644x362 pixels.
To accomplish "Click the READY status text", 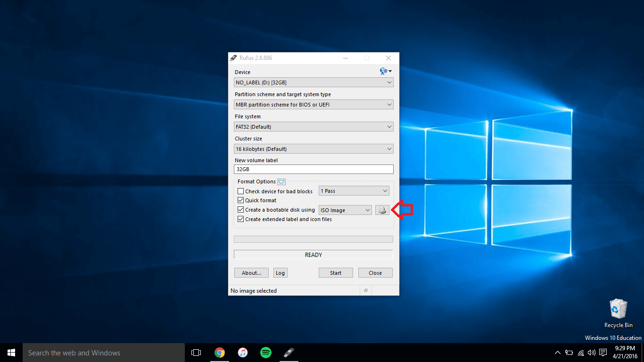I will pos(314,255).
